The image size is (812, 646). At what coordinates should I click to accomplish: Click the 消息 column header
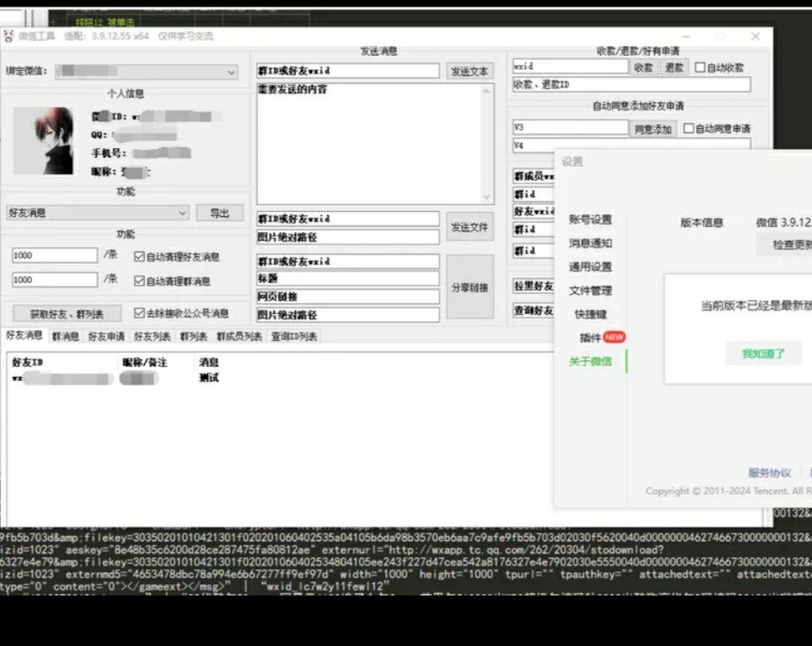(208, 363)
